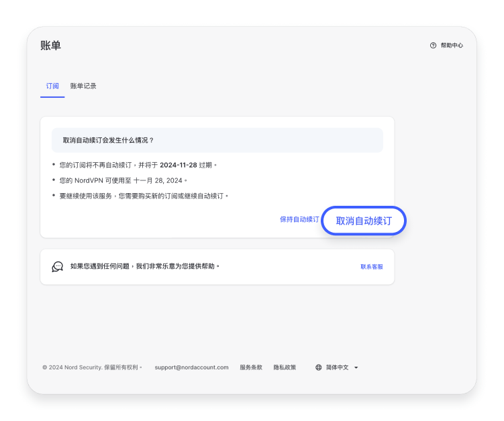504x421 pixels.
Task: Click the © 2024 Nord Security copyright text
Action: pos(92,367)
